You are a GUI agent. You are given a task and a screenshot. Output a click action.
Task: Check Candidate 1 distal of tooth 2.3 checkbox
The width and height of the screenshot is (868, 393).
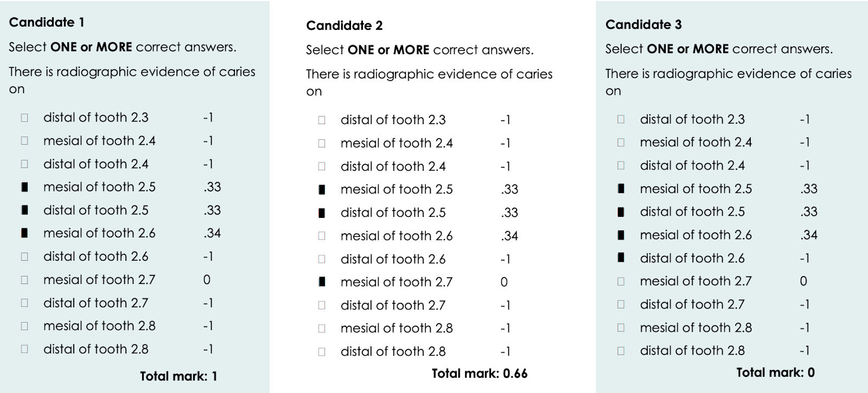[24, 118]
